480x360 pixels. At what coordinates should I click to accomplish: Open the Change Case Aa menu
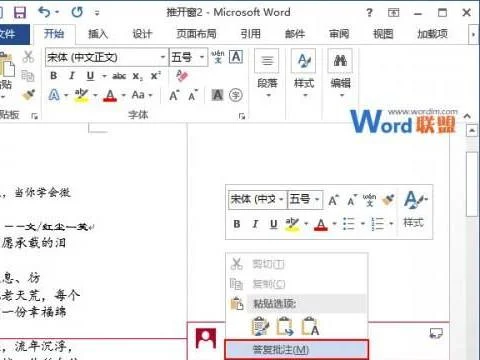pyautogui.click(x=142, y=95)
